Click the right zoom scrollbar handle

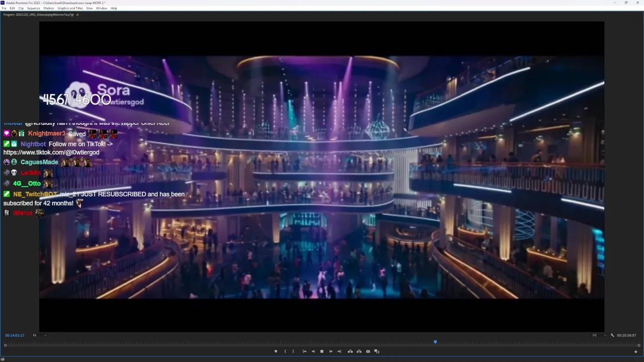(x=639, y=345)
